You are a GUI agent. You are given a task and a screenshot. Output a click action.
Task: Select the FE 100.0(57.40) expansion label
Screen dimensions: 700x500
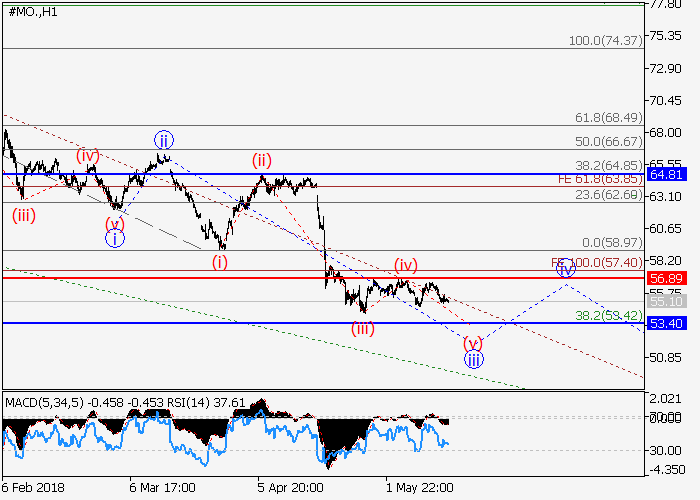pyautogui.click(x=596, y=263)
